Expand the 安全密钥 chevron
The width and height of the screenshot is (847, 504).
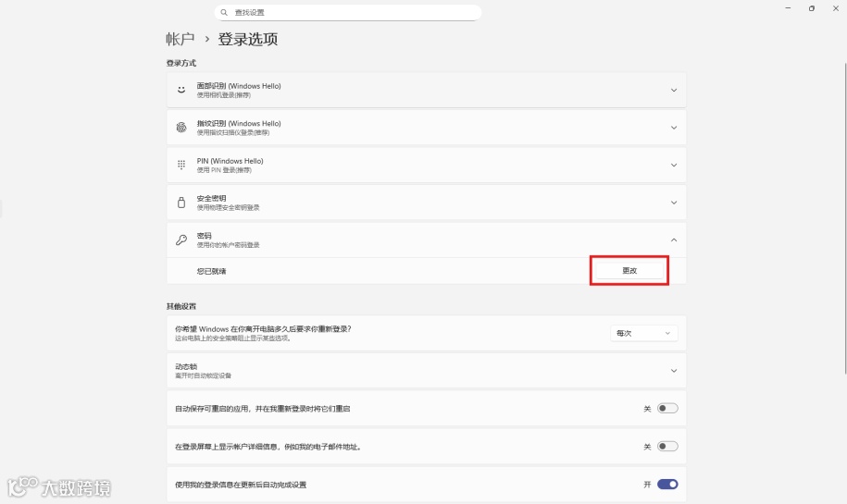coord(674,203)
